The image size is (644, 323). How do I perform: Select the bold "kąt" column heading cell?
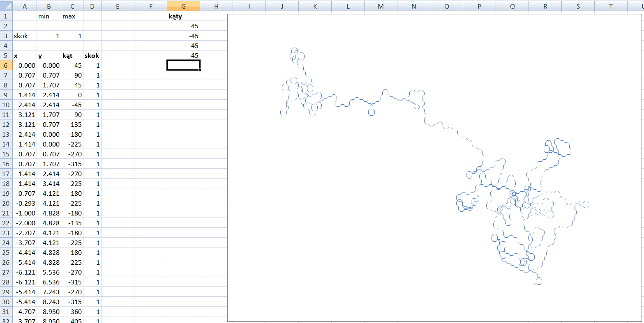click(72, 55)
